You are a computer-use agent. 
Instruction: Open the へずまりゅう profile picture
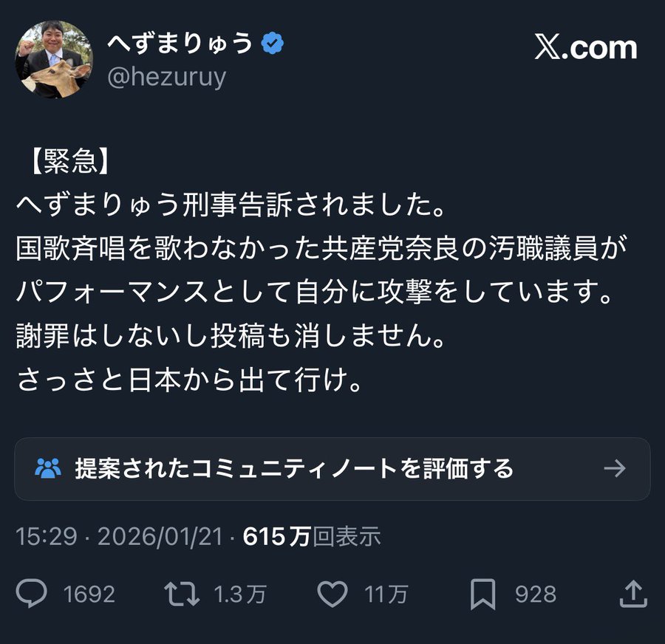(x=53, y=59)
